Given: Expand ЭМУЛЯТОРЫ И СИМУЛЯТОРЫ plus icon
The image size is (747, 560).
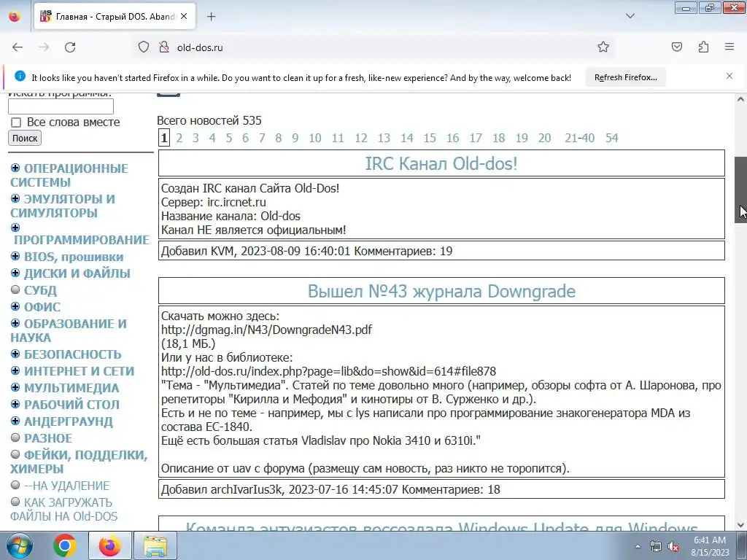Looking at the screenshot, I should [15, 198].
